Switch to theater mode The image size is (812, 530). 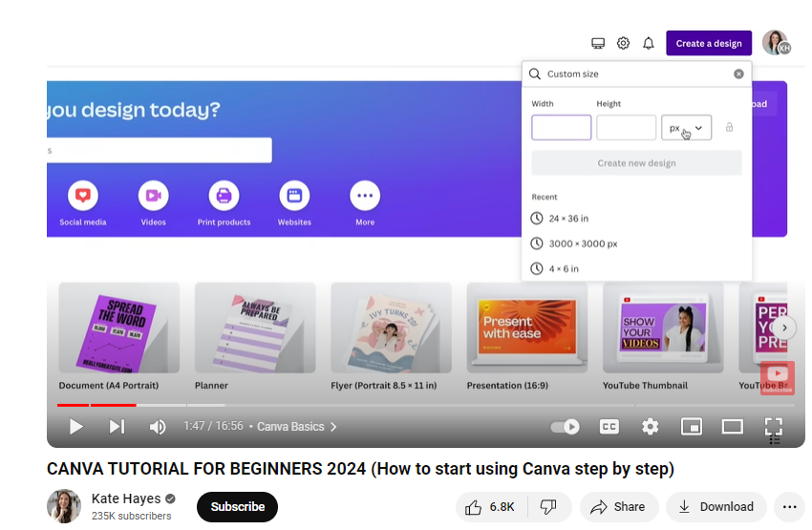733,427
